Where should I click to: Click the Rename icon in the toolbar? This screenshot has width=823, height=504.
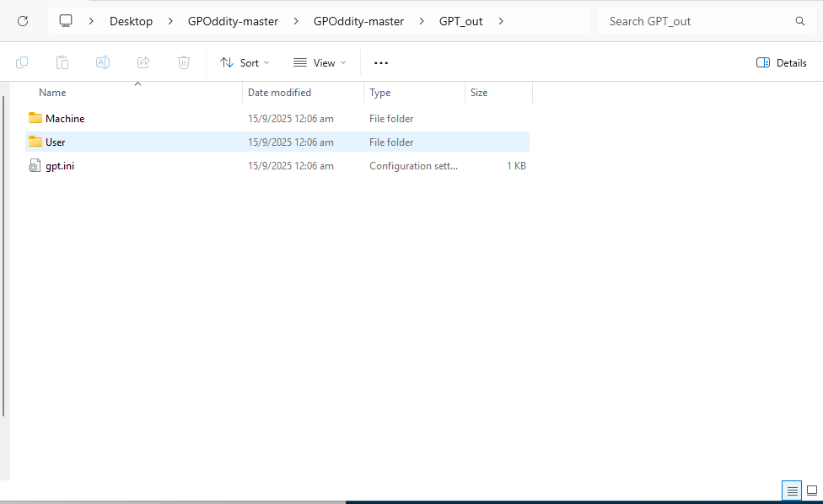pos(103,62)
